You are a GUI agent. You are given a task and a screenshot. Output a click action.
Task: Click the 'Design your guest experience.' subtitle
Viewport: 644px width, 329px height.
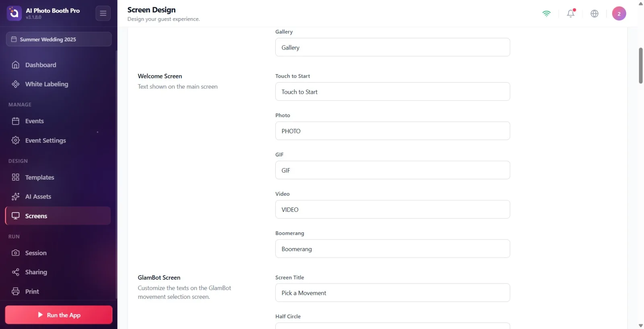[x=163, y=19]
